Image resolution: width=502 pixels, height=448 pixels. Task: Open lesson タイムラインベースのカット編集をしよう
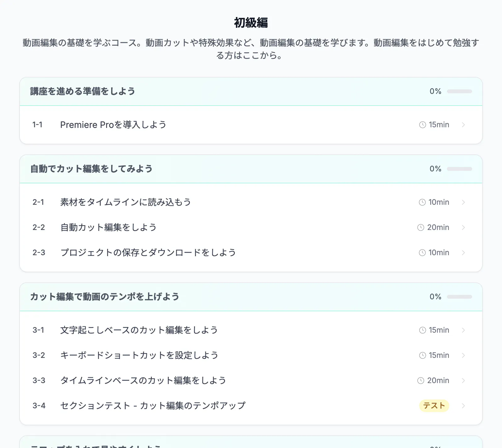143,381
